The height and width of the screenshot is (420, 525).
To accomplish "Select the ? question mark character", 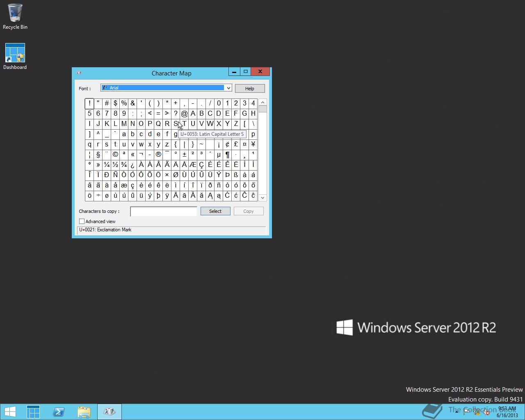I will [x=176, y=114].
